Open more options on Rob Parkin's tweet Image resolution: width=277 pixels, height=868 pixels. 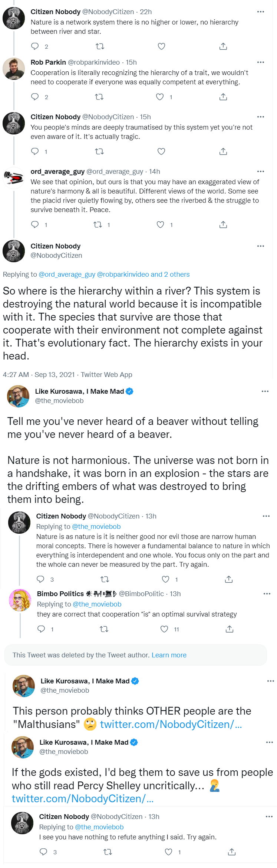(260, 62)
